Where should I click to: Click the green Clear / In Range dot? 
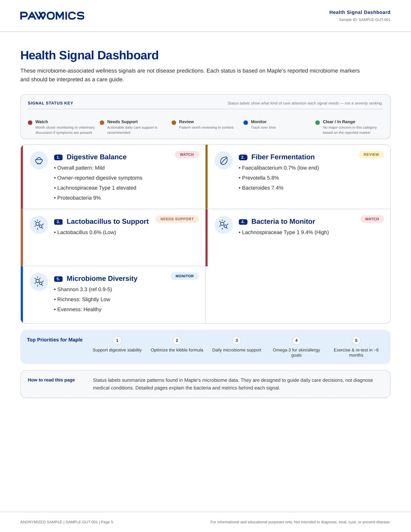click(317, 122)
